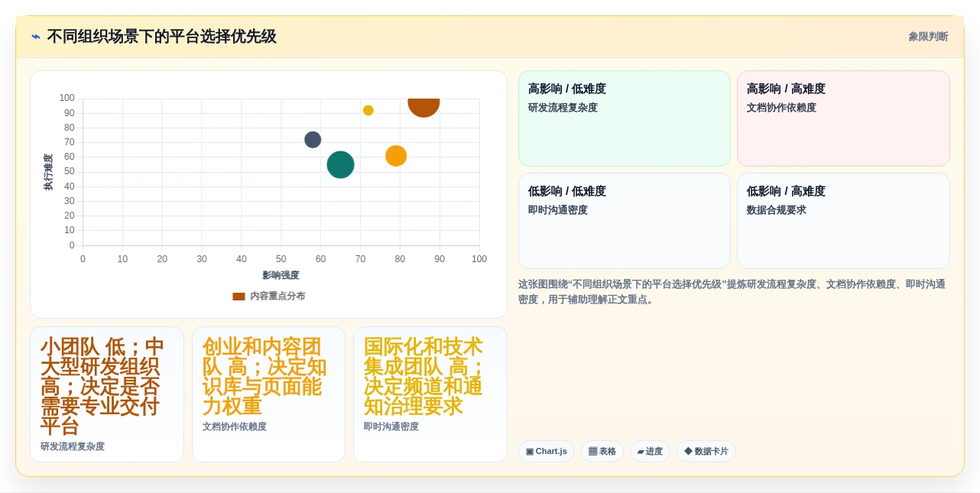980x493 pixels.
Task: Click the dark slate bubble in the chart
Action: 313,140
